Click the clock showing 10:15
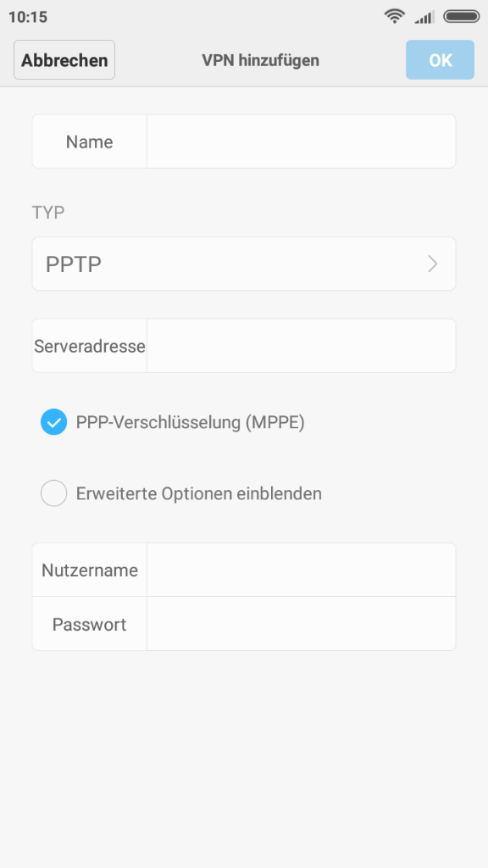The image size is (488, 868). click(x=28, y=17)
